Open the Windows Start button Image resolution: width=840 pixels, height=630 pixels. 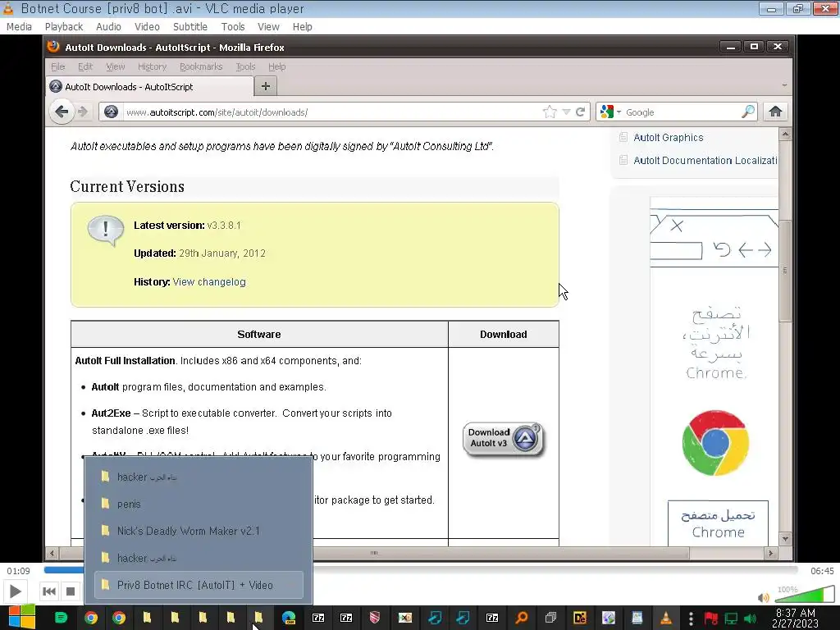[x=21, y=618]
